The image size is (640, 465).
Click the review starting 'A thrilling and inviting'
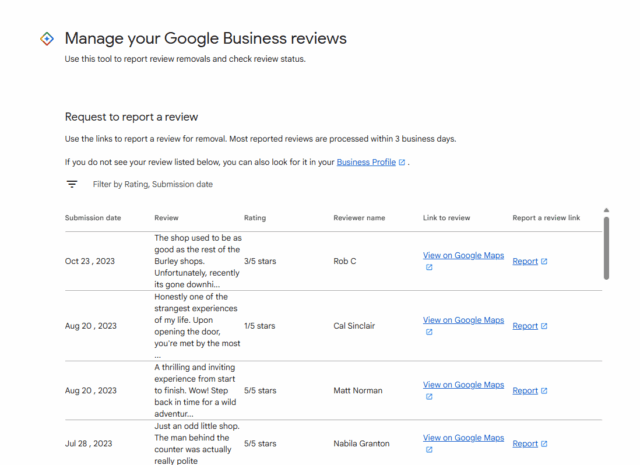click(195, 391)
